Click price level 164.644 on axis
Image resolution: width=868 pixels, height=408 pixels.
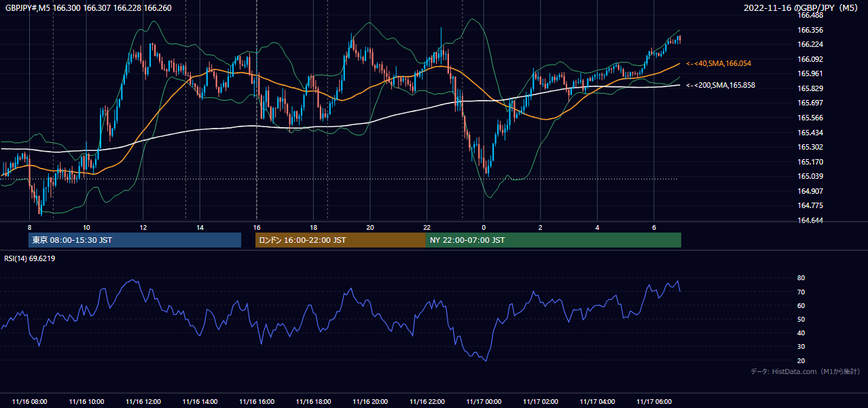pos(810,221)
